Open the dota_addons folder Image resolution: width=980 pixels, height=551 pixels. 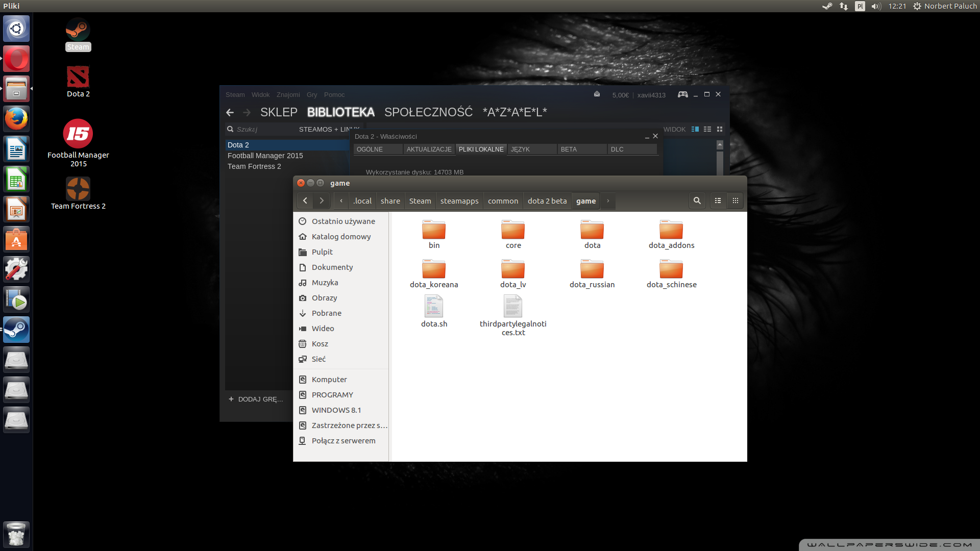tap(671, 234)
